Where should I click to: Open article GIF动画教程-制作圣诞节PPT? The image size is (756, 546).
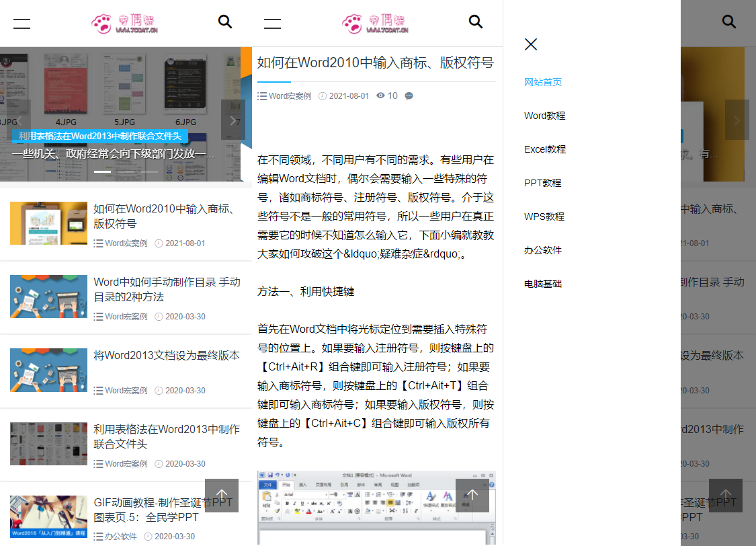point(163,510)
